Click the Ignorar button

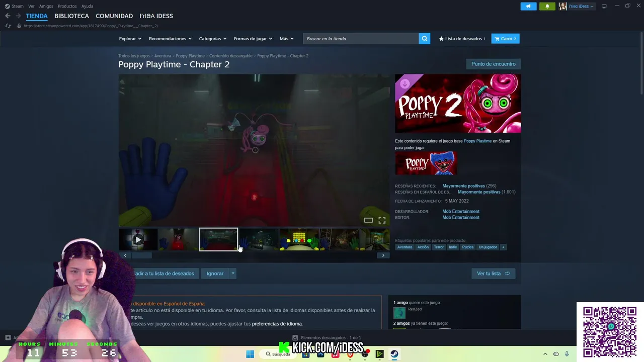click(x=215, y=274)
